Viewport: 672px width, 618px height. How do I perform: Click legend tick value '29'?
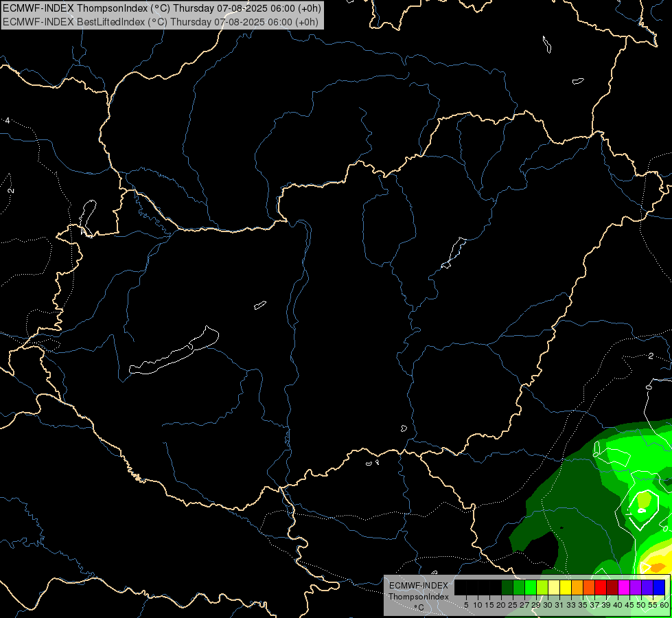(x=536, y=605)
